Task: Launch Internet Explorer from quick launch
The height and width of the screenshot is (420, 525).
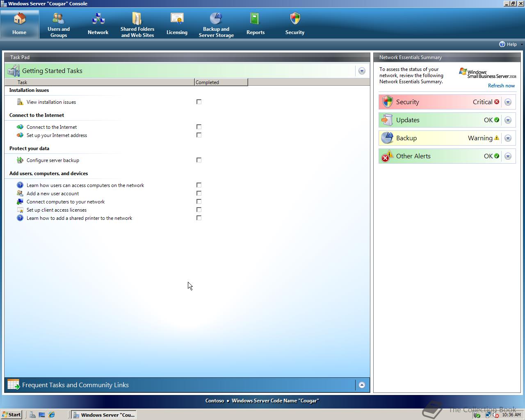Action: (52, 415)
